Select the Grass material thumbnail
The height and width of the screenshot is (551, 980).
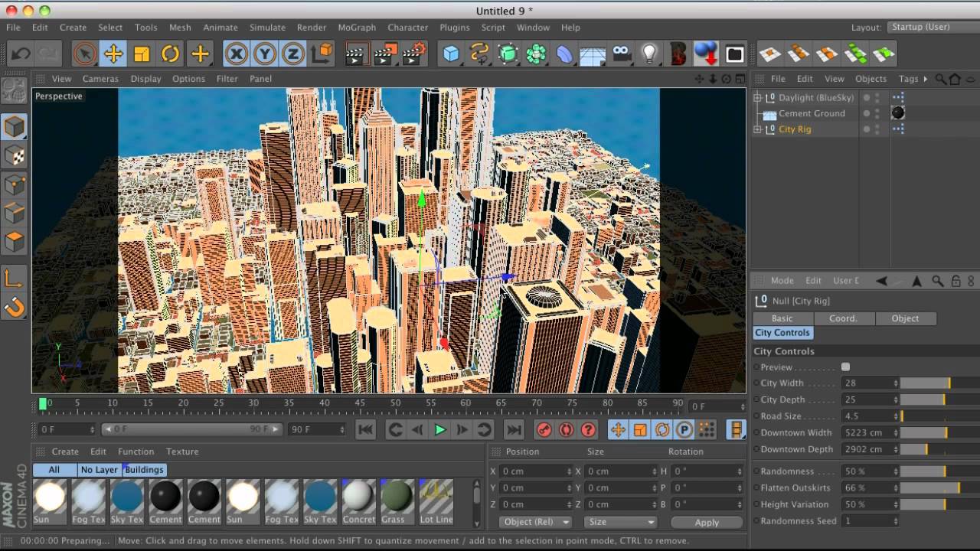(397, 502)
